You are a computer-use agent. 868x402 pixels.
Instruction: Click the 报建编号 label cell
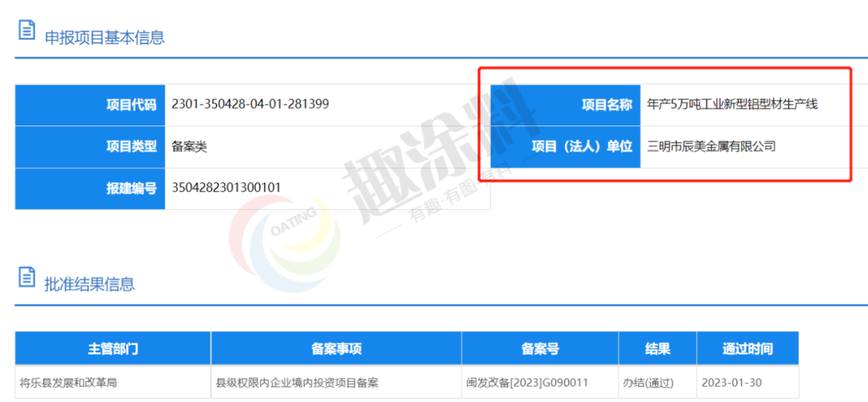click(x=90, y=189)
